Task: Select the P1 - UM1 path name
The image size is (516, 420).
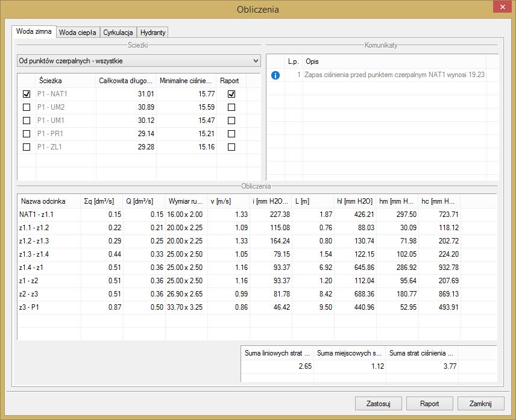Action: pos(51,121)
